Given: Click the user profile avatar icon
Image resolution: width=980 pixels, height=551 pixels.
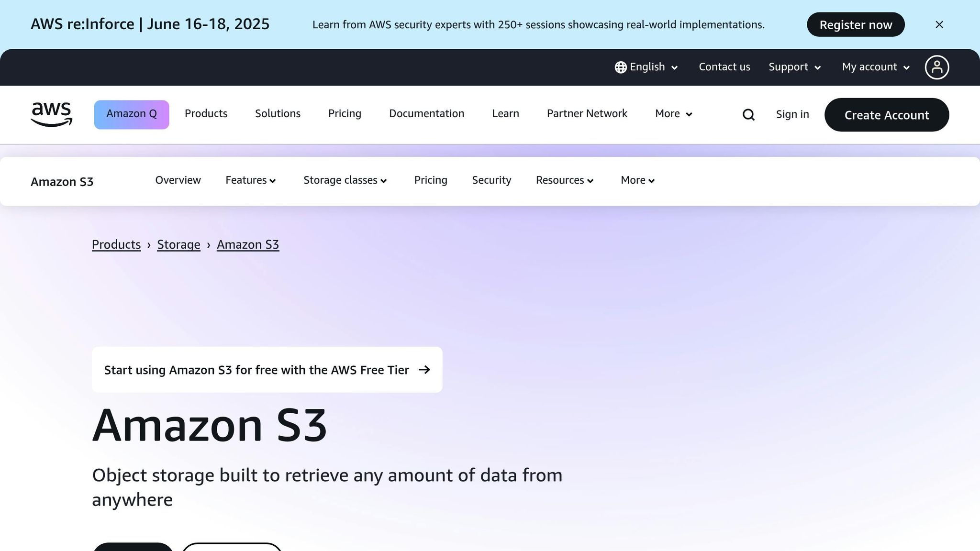Looking at the screenshot, I should coord(936,67).
